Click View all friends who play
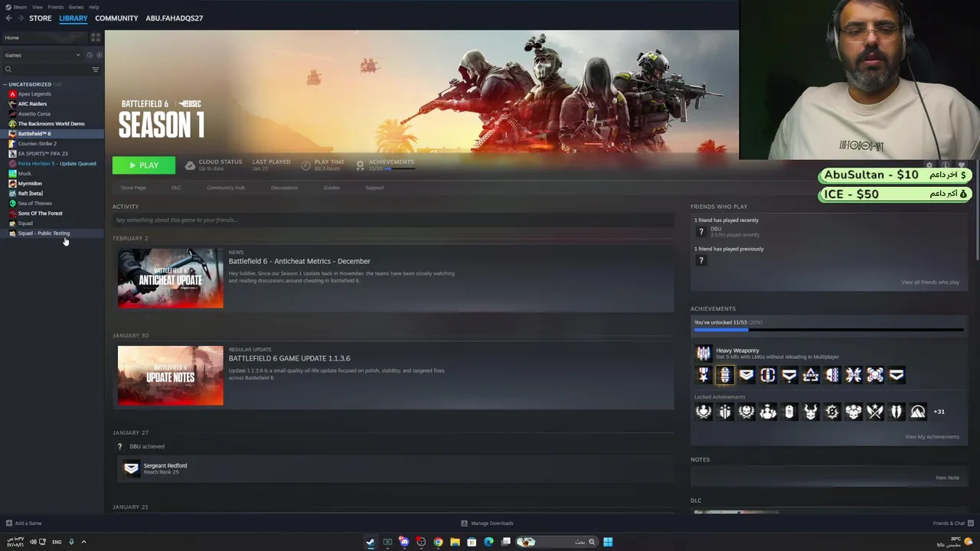 click(x=930, y=282)
